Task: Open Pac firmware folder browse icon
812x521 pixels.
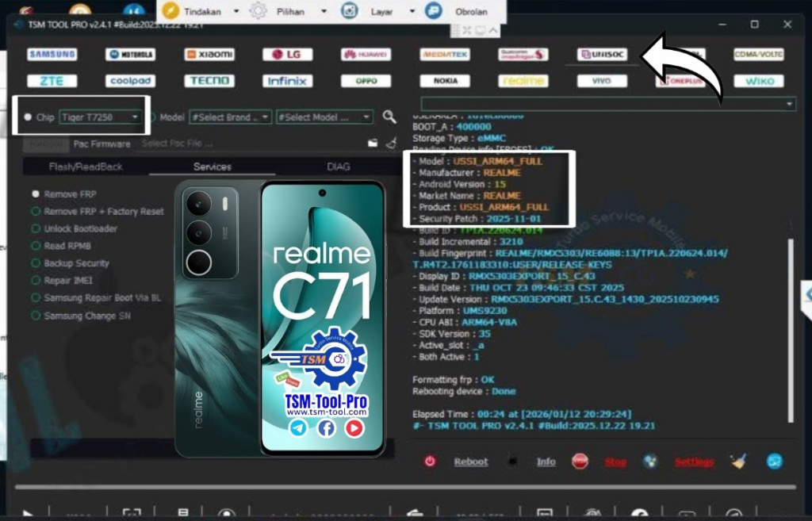Action: click(x=373, y=144)
